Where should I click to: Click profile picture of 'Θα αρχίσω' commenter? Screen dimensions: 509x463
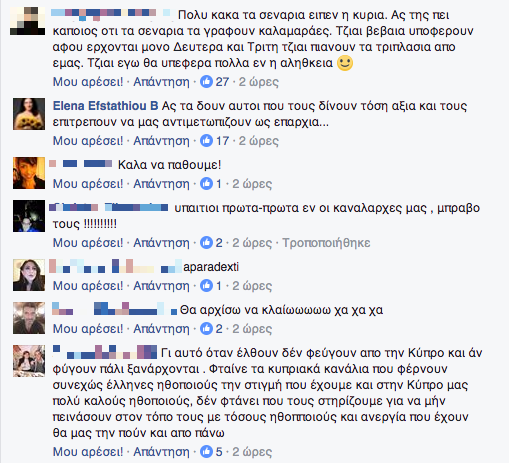point(29,318)
